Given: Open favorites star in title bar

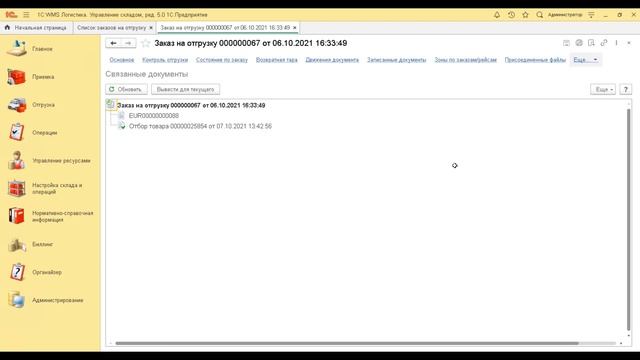Looking at the screenshot, I should click(x=525, y=15).
